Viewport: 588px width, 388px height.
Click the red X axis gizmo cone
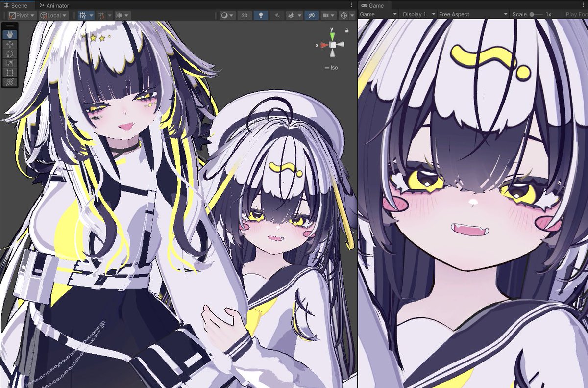pos(324,45)
